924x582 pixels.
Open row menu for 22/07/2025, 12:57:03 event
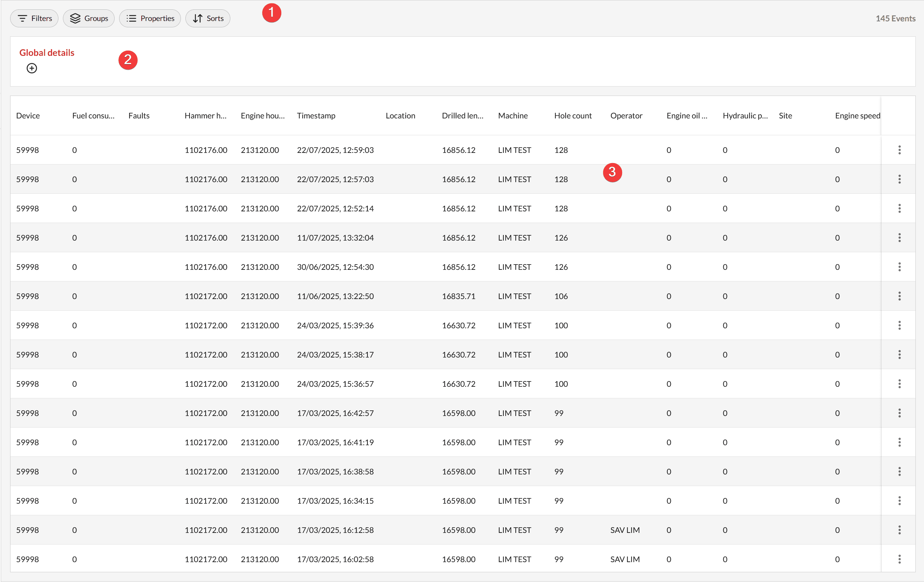tap(899, 179)
